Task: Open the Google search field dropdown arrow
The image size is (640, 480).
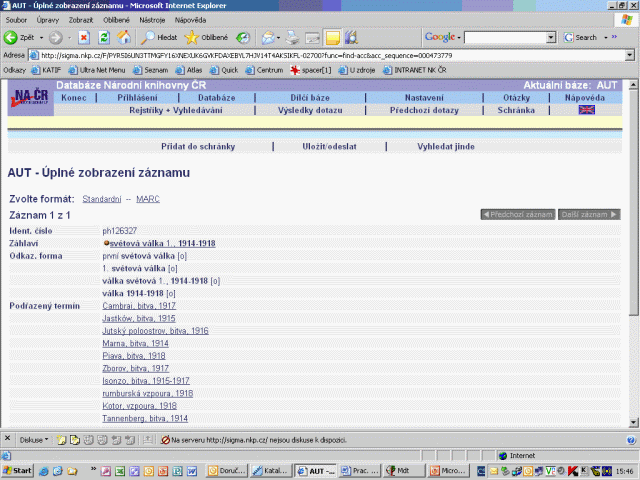Action: coord(551,38)
